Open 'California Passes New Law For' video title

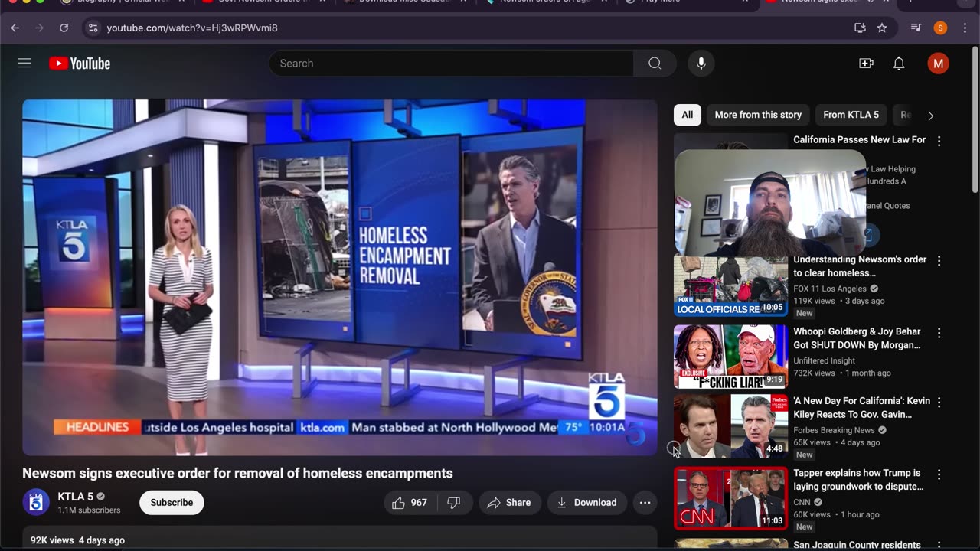point(859,140)
